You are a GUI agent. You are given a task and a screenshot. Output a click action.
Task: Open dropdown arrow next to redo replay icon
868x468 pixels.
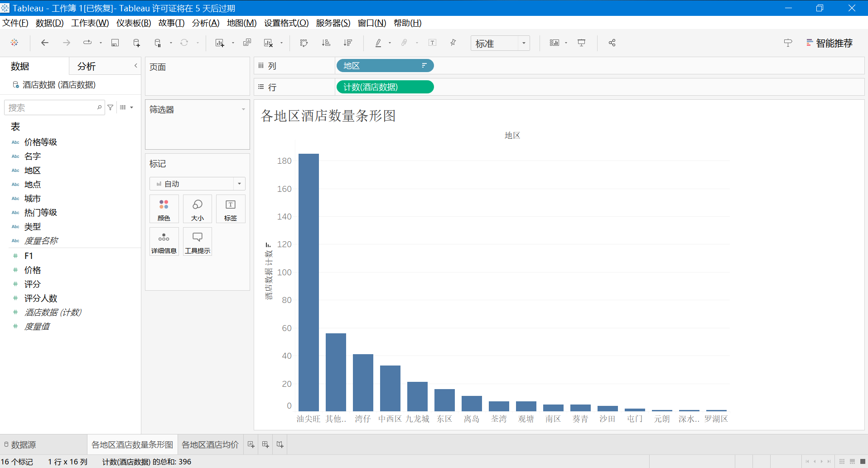coord(101,43)
